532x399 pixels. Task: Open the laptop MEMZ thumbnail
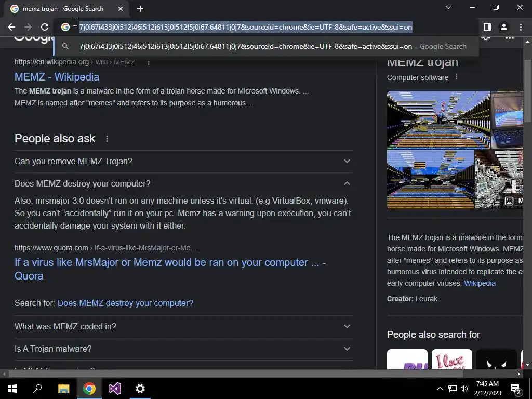(507, 119)
